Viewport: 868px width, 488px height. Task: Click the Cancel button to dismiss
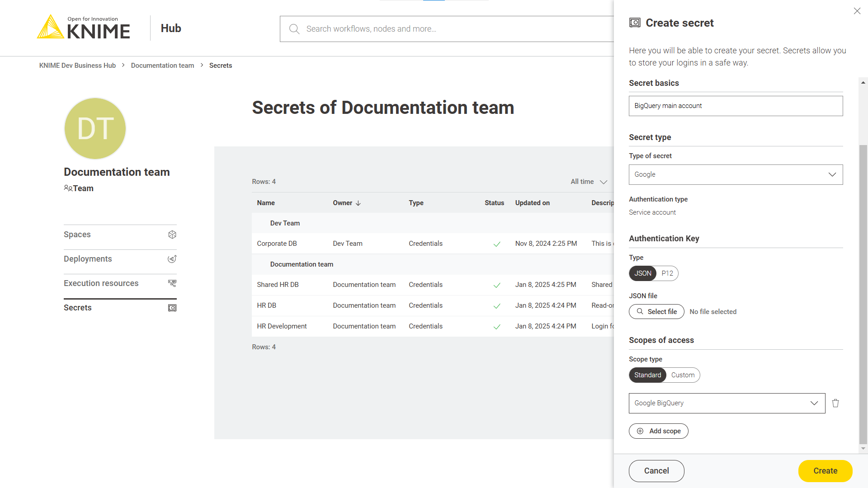point(656,471)
